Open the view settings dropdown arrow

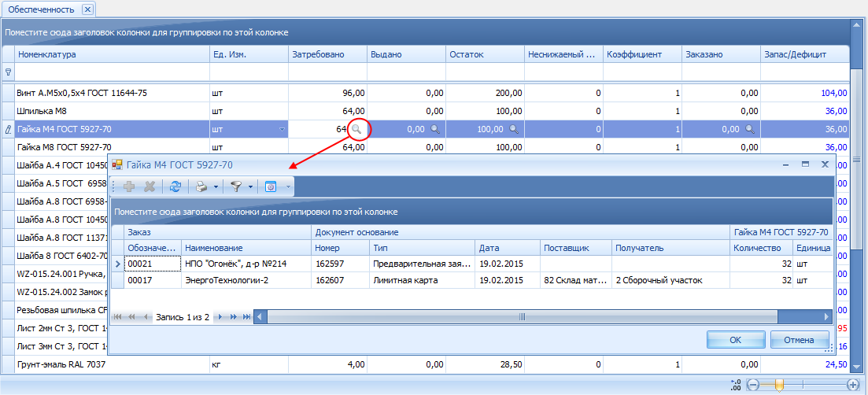pos(288,187)
